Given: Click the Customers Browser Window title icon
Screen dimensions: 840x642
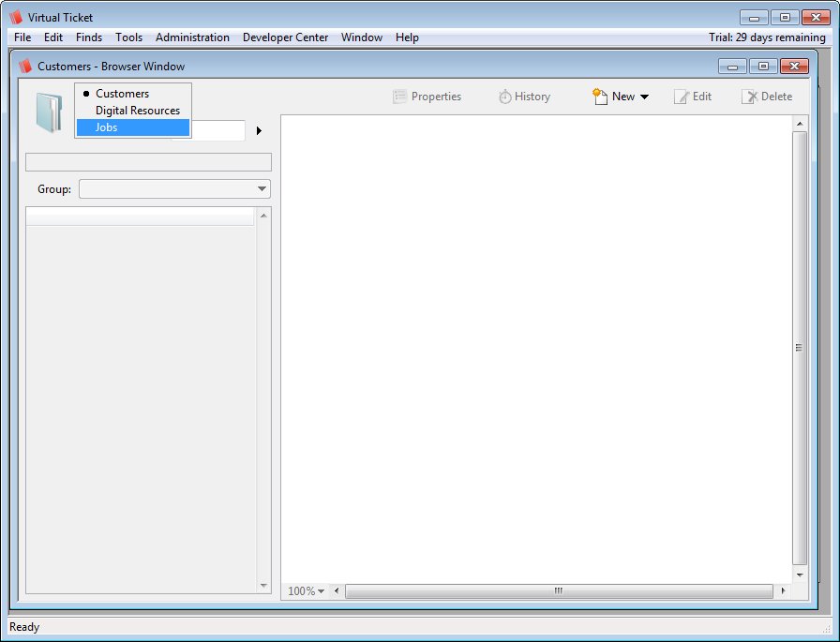Looking at the screenshot, I should pos(25,67).
